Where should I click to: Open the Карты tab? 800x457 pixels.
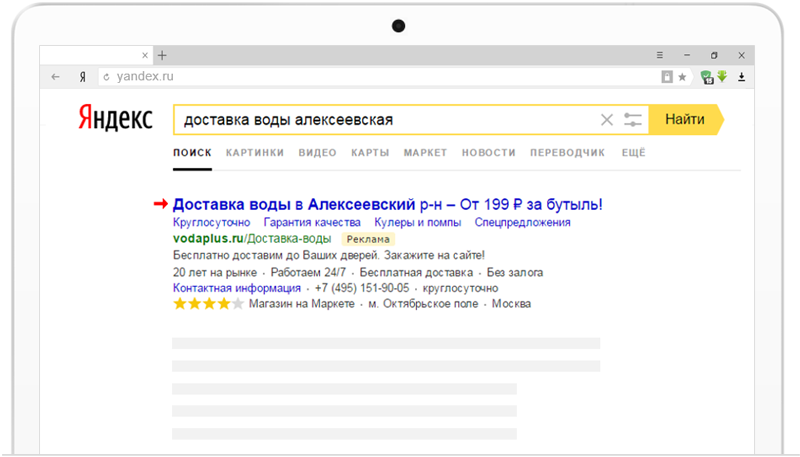(370, 153)
